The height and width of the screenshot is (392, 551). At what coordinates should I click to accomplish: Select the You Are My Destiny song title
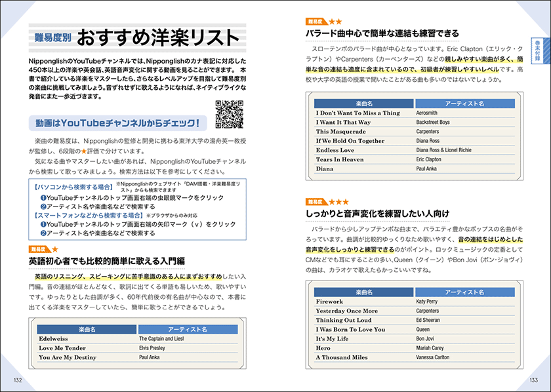pos(68,357)
